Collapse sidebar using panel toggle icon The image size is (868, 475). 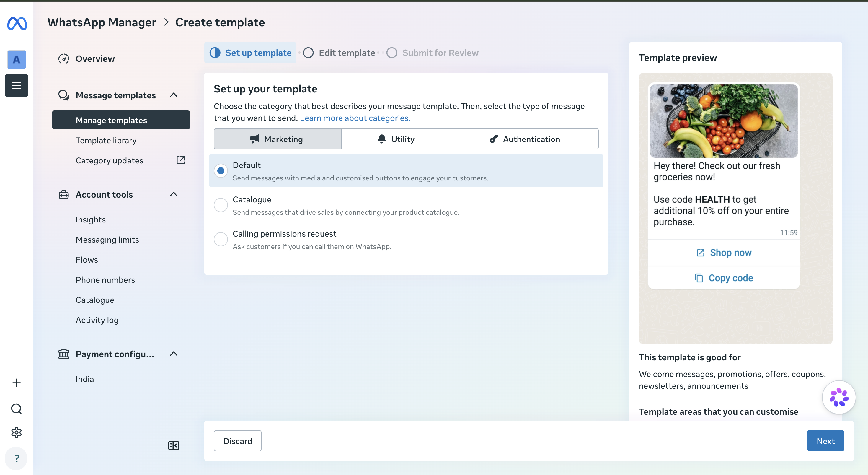[x=174, y=445]
